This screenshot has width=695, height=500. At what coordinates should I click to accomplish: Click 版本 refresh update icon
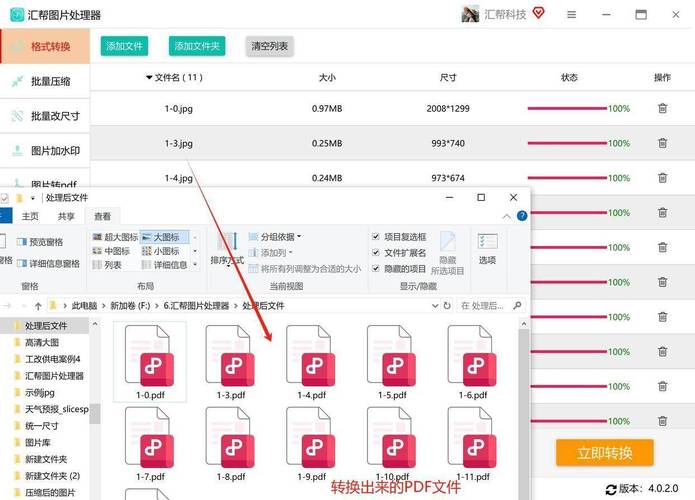point(611,489)
